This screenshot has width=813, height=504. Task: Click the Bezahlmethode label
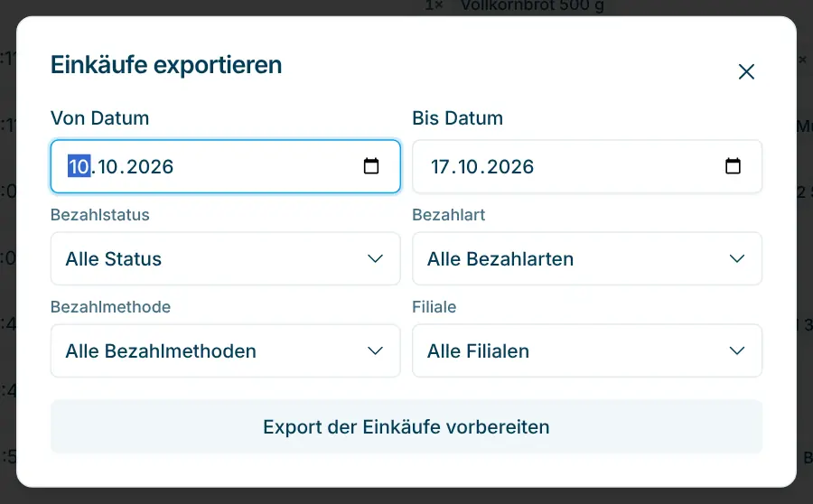click(x=110, y=307)
